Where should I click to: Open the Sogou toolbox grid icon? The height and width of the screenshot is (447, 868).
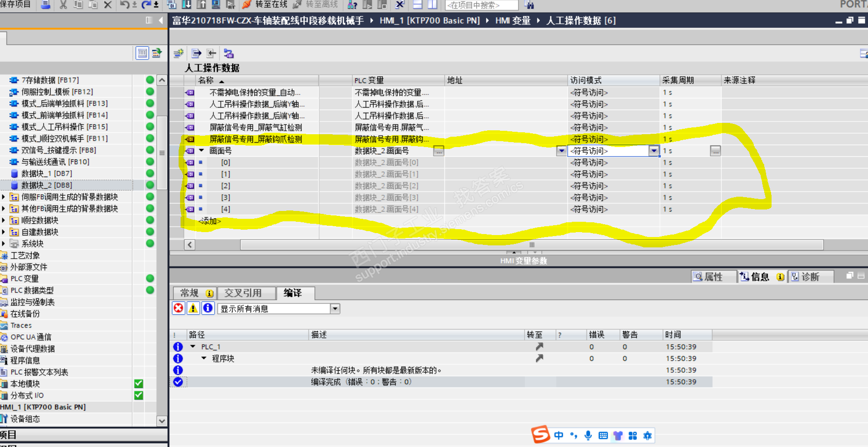632,435
